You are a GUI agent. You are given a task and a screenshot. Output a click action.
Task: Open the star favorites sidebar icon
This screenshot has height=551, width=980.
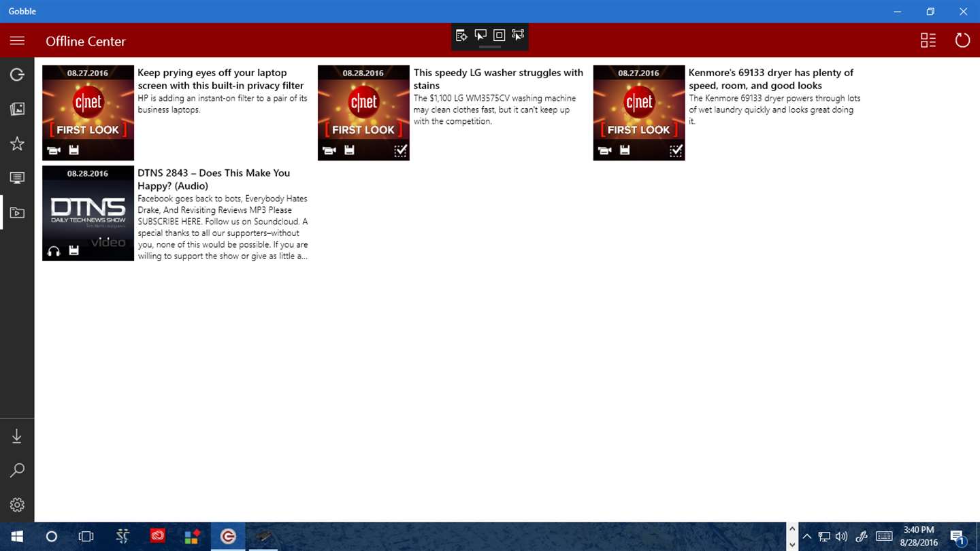[17, 144]
